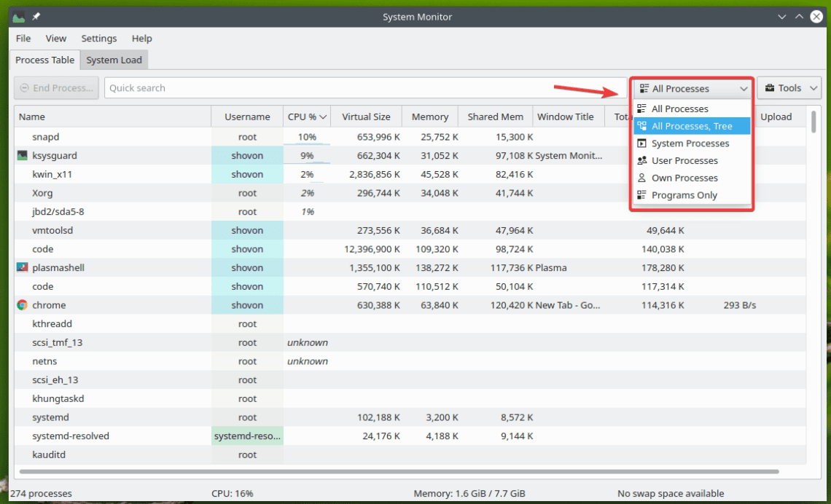
Task: Switch to the System Load tab
Action: click(114, 60)
